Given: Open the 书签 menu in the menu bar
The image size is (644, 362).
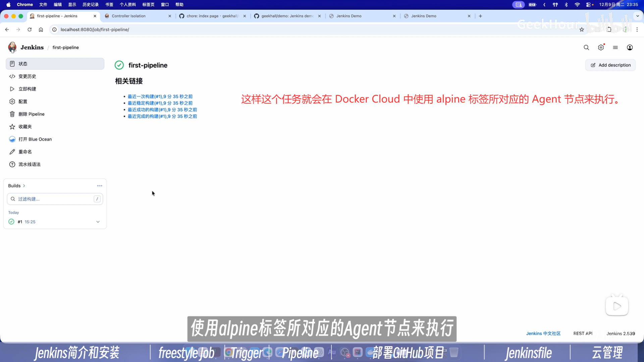Looking at the screenshot, I should [109, 5].
